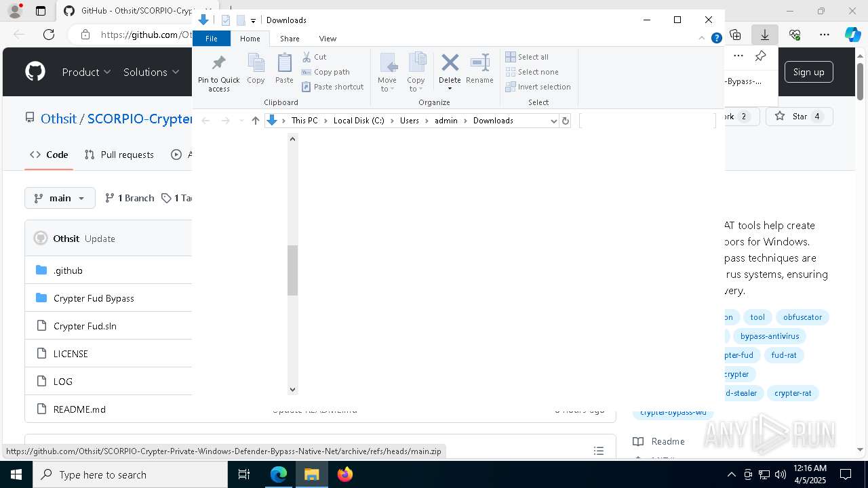Open the Crypter Fud Bypass folder

pos(94,298)
